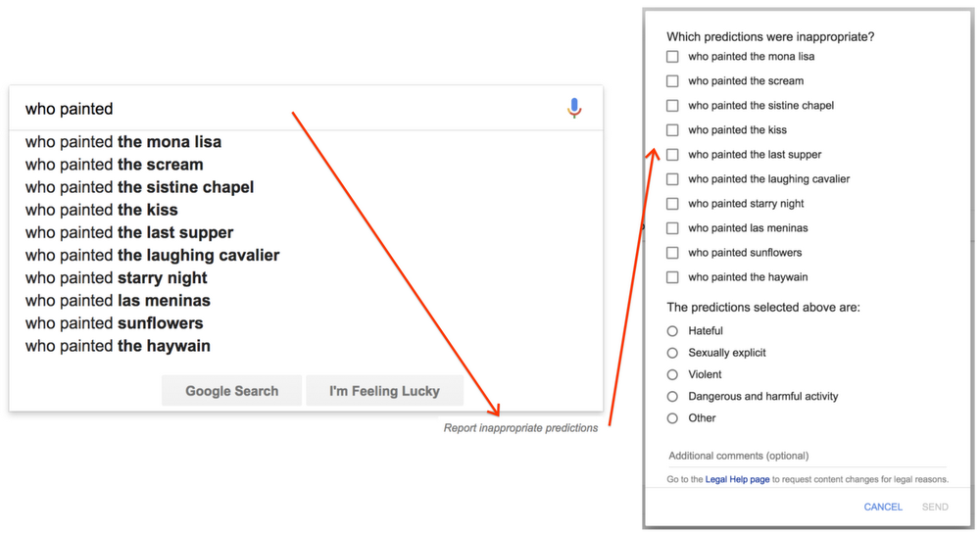
Task: Choose the Sexually explicit radio option
Action: (x=672, y=353)
